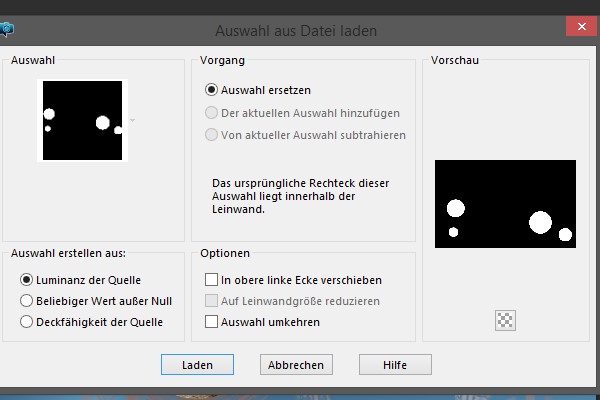Click the Auswahl selection thumbnail
The height and width of the screenshot is (400, 600).
pyautogui.click(x=80, y=120)
